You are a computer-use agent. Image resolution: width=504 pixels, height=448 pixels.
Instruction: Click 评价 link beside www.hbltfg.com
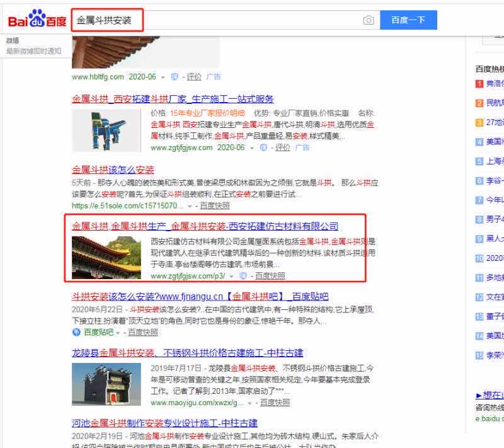tap(194, 77)
